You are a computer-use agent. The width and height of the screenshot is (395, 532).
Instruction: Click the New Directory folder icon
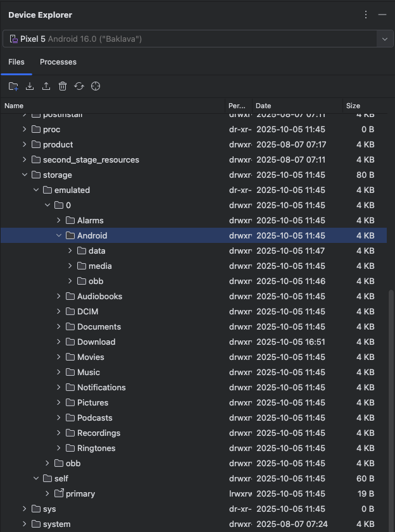(x=13, y=86)
